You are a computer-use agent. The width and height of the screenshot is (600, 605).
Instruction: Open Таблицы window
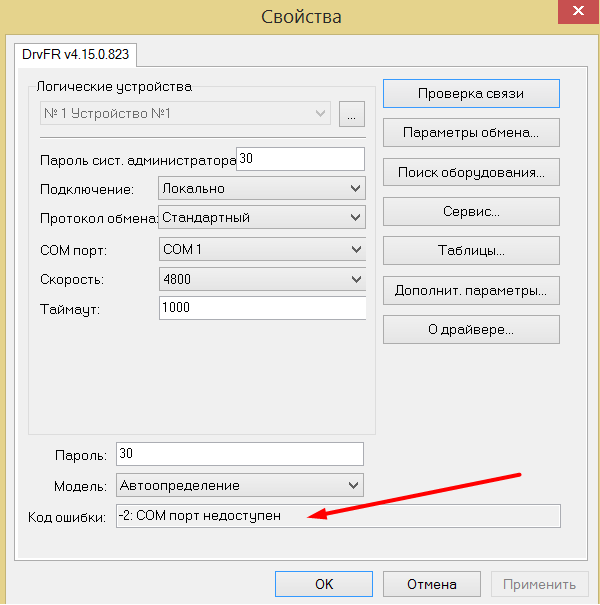pos(471,251)
